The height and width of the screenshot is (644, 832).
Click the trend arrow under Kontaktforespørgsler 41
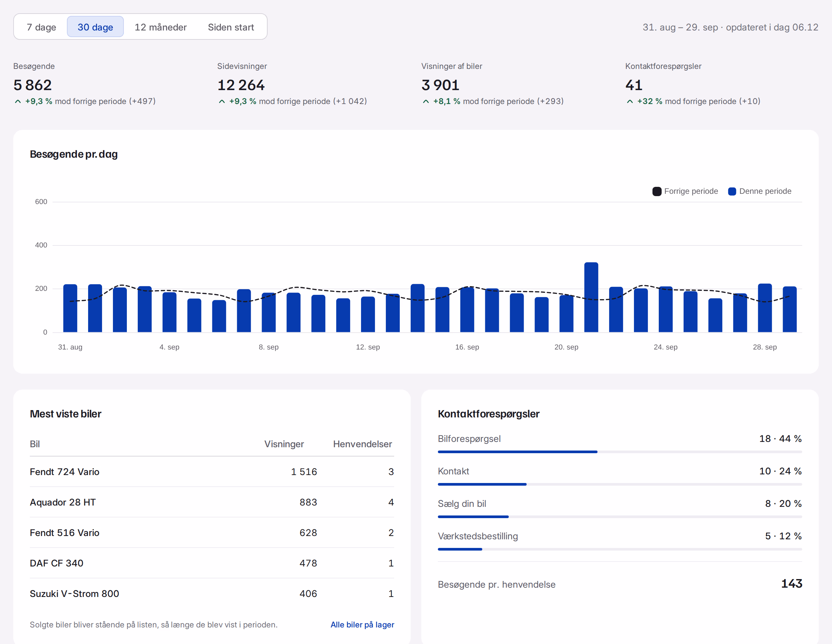(x=630, y=101)
